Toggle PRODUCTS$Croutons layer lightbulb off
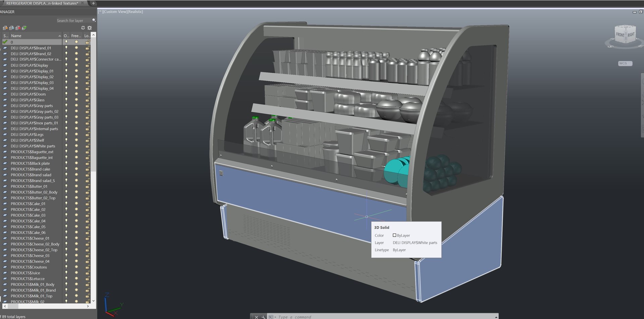The image size is (644, 319). pyautogui.click(x=66, y=267)
